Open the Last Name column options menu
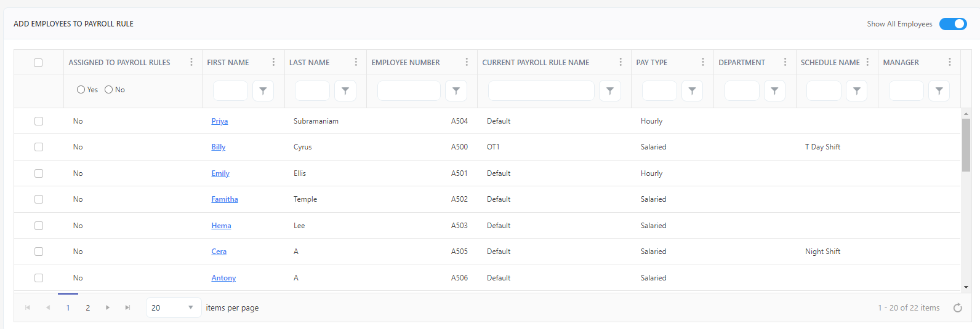The width and height of the screenshot is (980, 329). point(356,62)
